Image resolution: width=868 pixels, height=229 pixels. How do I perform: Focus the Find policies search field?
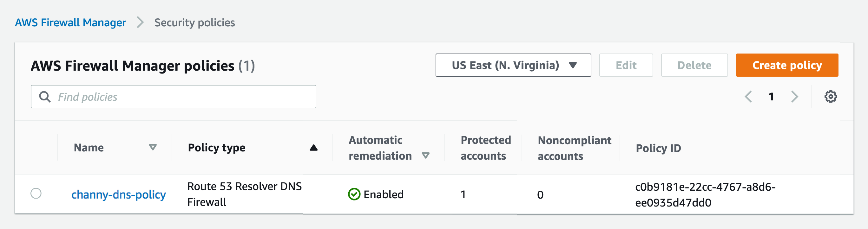point(182,97)
